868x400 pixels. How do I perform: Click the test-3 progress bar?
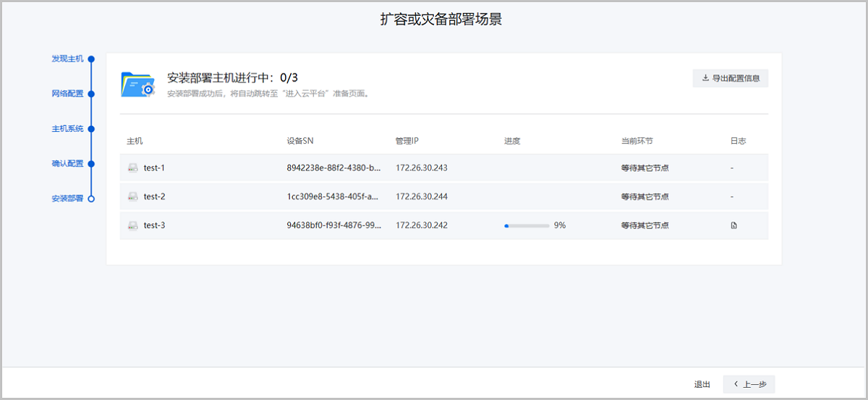click(x=527, y=226)
